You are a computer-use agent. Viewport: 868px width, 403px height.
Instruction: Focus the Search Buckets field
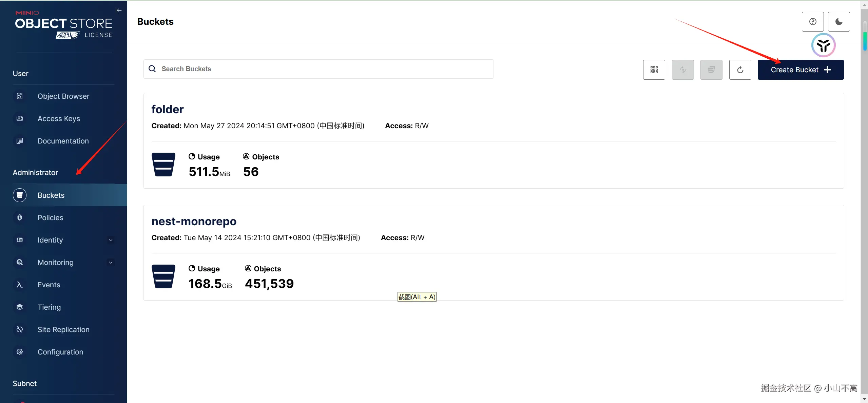[x=318, y=69]
